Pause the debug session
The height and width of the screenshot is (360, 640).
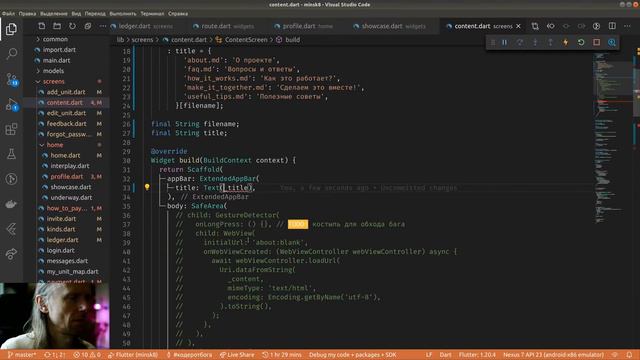coord(504,42)
